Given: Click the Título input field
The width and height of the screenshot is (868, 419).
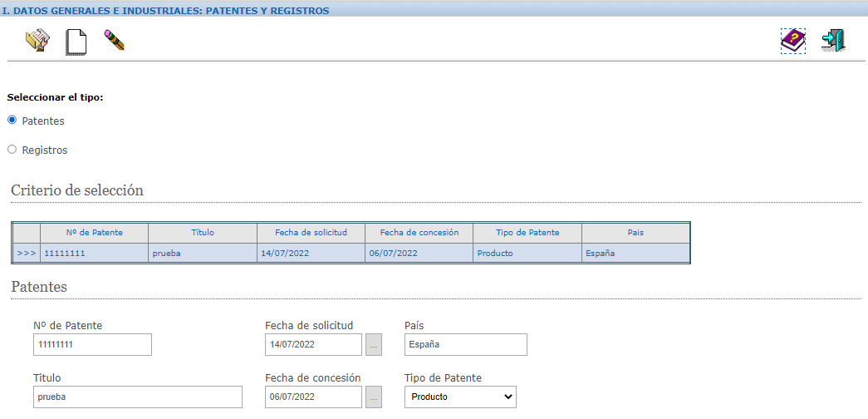Looking at the screenshot, I should 137,397.
